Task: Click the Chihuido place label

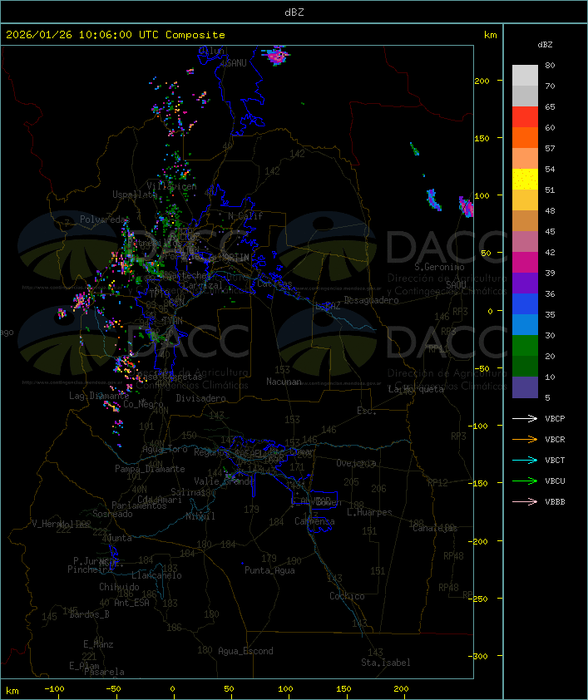Action: (119, 587)
